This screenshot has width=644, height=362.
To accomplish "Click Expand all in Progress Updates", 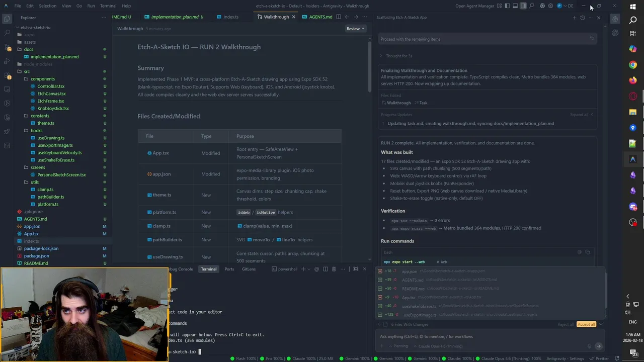I will (x=581, y=115).
